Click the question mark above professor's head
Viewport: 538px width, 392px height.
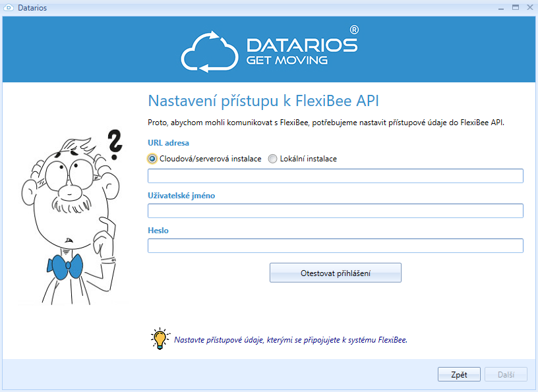(115, 145)
